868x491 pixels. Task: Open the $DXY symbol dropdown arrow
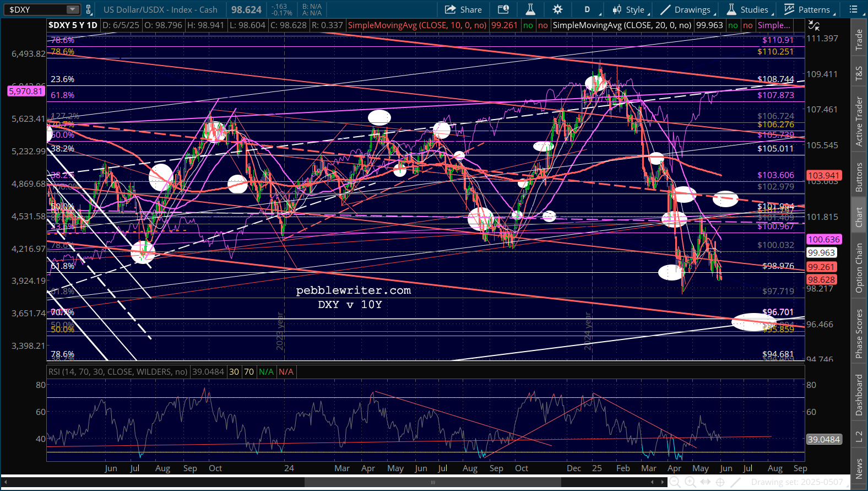[x=72, y=9]
